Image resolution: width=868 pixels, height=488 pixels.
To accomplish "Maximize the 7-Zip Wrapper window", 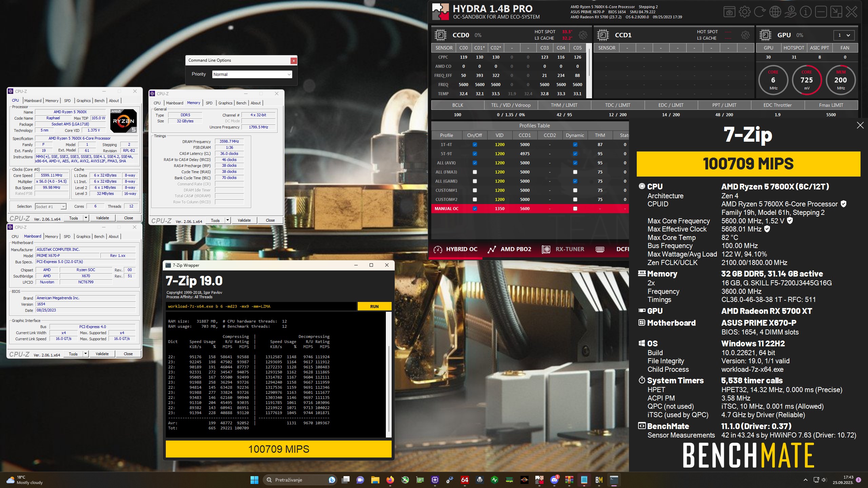I will (x=371, y=265).
